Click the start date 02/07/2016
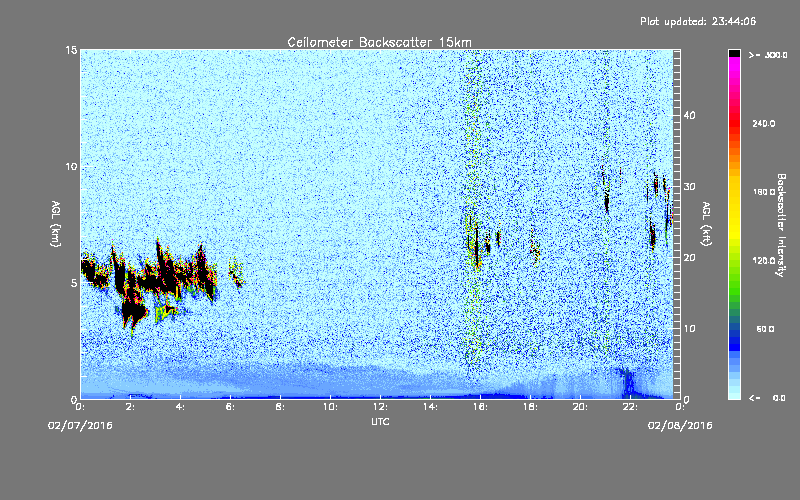Image resolution: width=800 pixels, height=500 pixels. pyautogui.click(x=80, y=425)
